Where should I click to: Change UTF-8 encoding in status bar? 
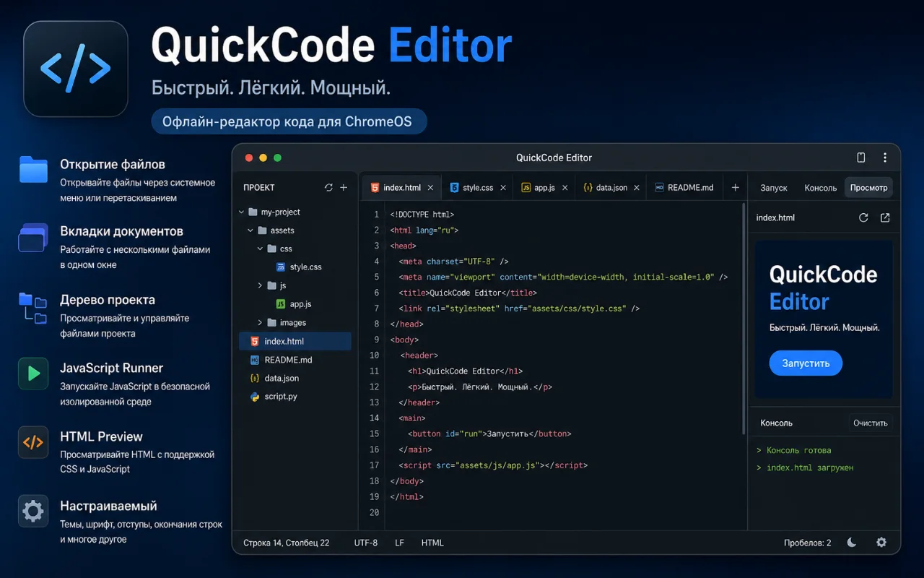coord(366,543)
